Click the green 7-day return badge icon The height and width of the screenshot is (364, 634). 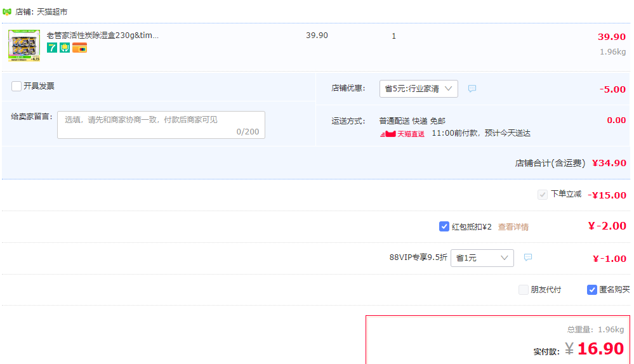coord(52,48)
